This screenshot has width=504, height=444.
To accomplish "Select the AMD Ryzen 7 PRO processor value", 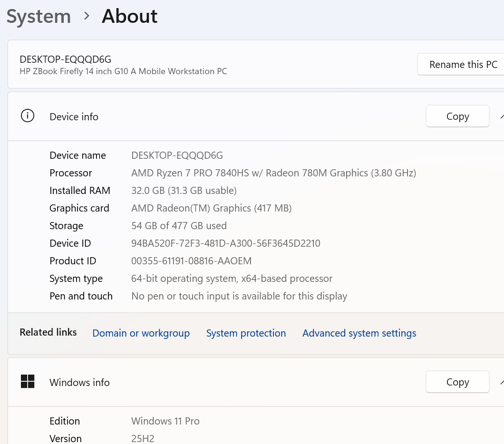I will click(x=273, y=173).
